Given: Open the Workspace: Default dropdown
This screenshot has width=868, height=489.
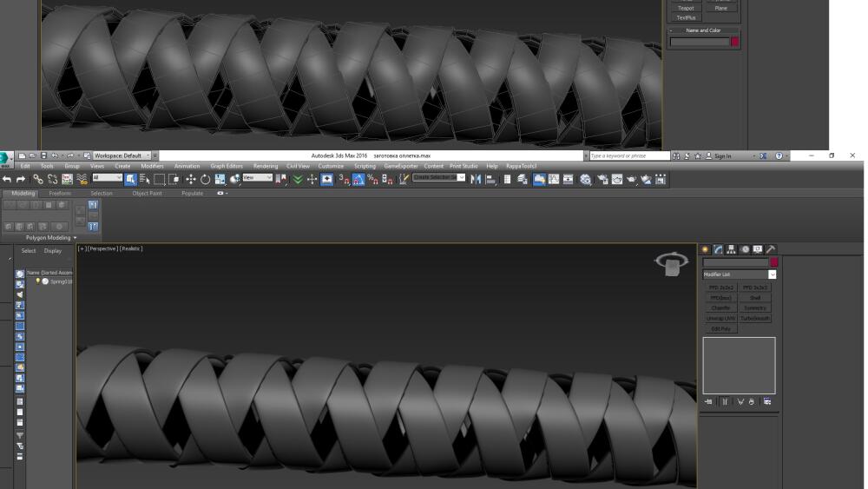Looking at the screenshot, I should coord(122,155).
